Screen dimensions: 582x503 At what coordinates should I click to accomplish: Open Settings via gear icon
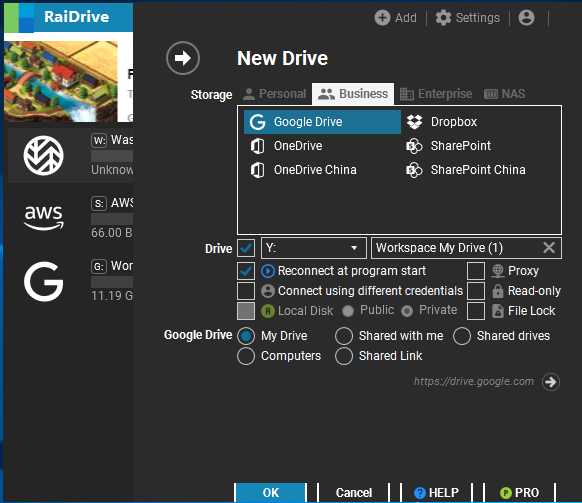(x=443, y=17)
